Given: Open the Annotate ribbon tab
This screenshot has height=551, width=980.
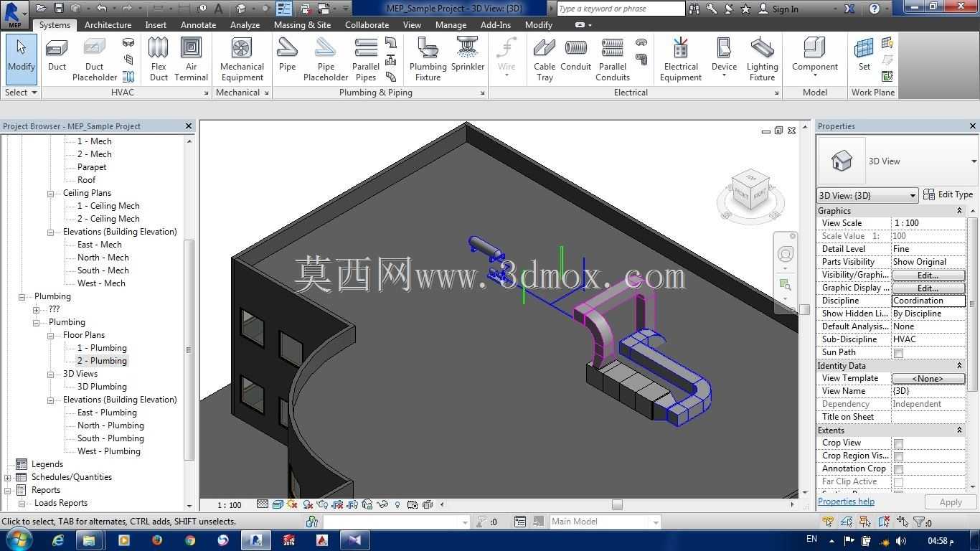Looking at the screenshot, I should coord(198,24).
